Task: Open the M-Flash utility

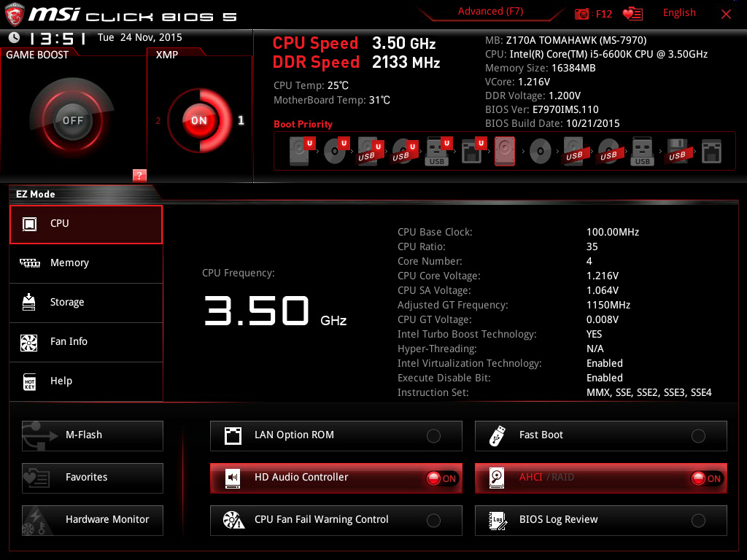Action: pos(93,436)
